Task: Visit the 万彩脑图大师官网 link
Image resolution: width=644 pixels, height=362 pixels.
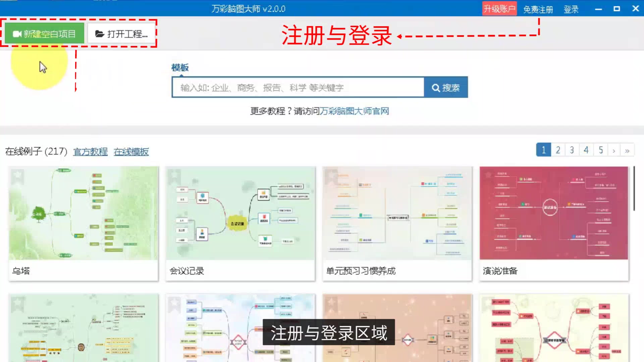Action: [x=354, y=111]
